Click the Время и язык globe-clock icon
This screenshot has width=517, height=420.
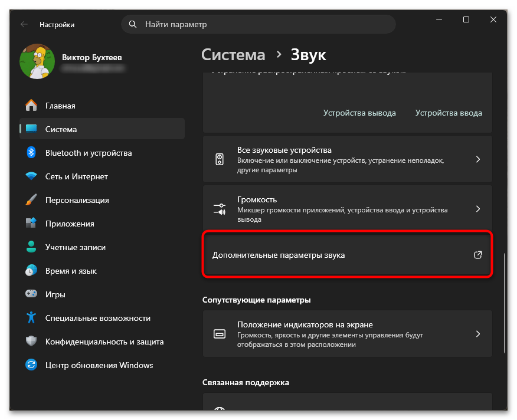31,271
